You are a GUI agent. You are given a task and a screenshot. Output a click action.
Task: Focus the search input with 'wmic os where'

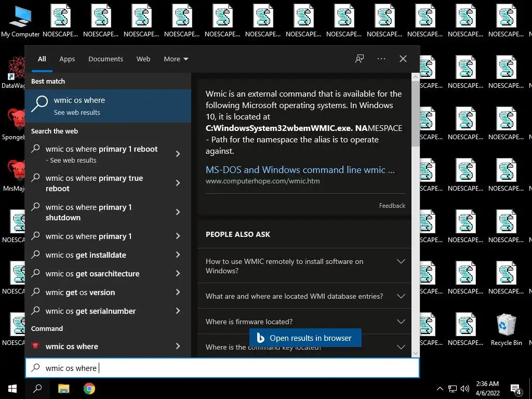click(222, 368)
